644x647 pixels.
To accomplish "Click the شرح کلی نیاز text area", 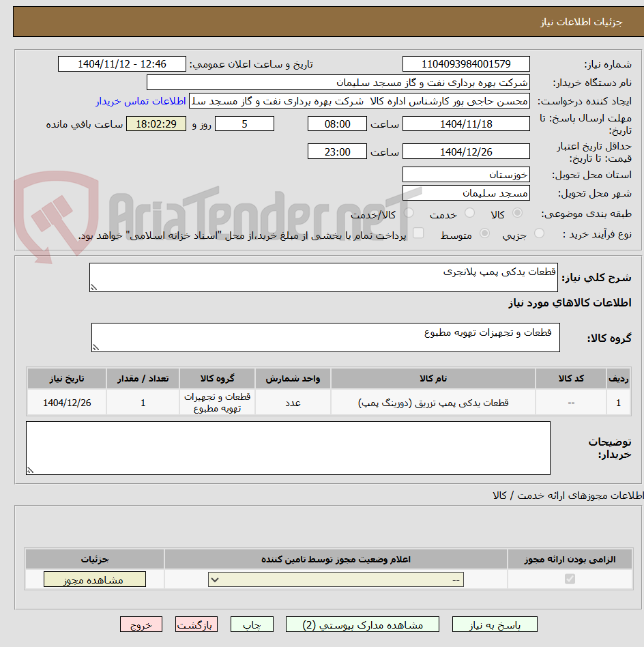I will tap(323, 277).
